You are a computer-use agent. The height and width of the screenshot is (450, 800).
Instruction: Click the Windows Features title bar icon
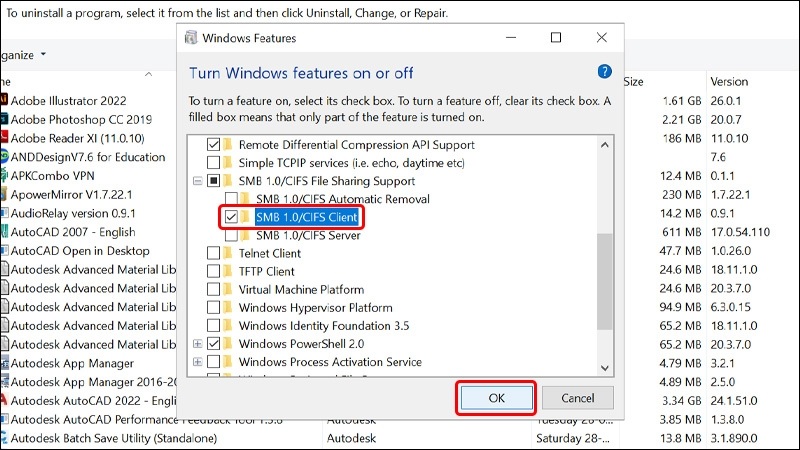pos(191,38)
